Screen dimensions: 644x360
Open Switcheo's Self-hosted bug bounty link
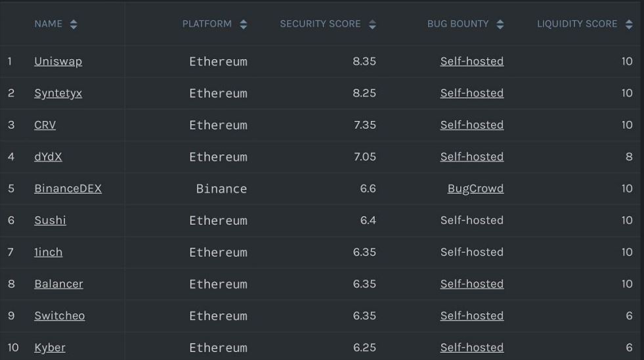[472, 315]
